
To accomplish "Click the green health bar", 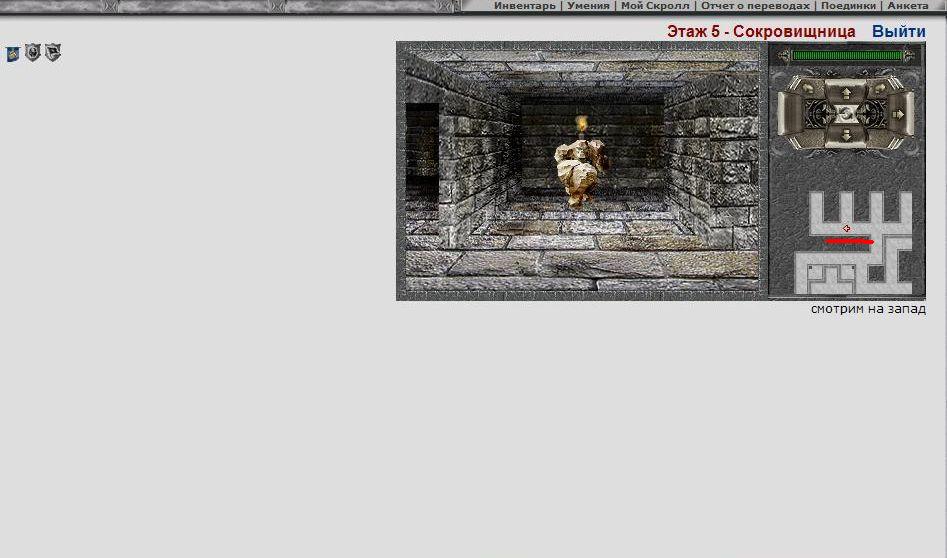I will (847, 56).
